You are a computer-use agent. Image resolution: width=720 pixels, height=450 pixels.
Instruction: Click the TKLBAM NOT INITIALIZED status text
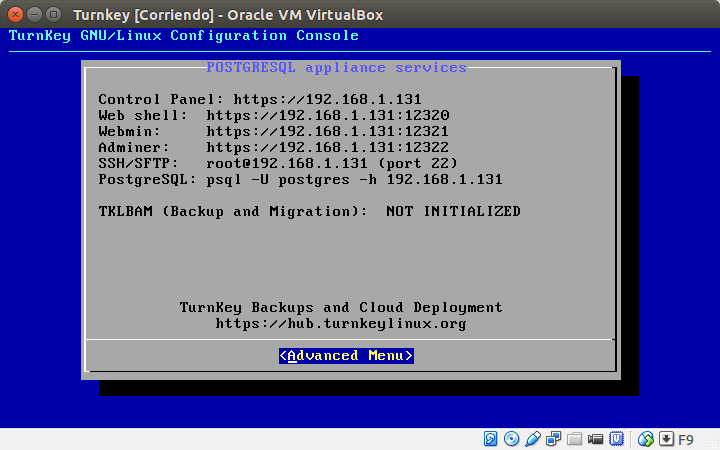[453, 211]
